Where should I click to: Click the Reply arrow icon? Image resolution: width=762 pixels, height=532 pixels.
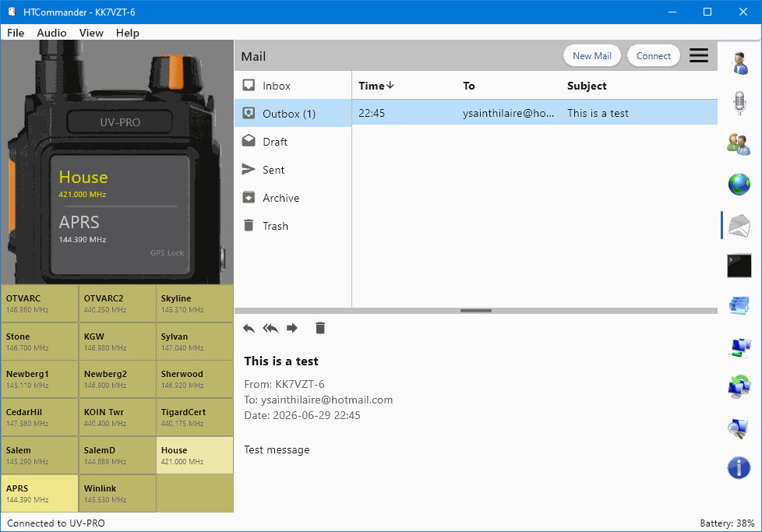pyautogui.click(x=249, y=329)
